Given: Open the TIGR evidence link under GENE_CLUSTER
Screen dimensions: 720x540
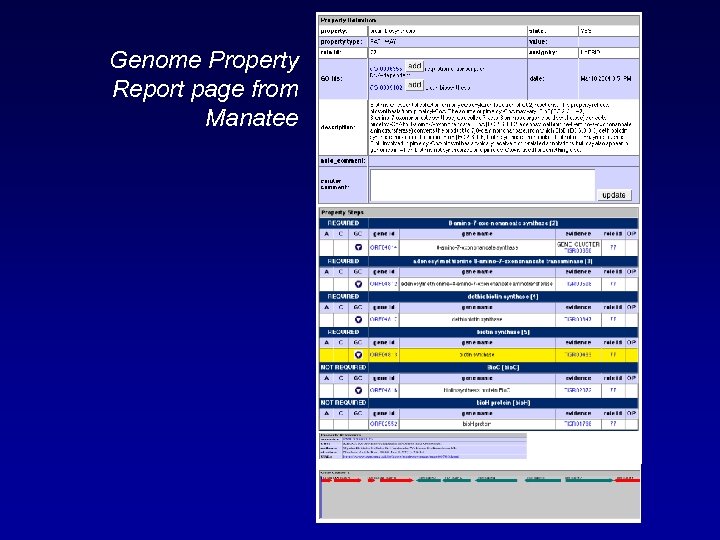Looking at the screenshot, I should pyautogui.click(x=578, y=251).
